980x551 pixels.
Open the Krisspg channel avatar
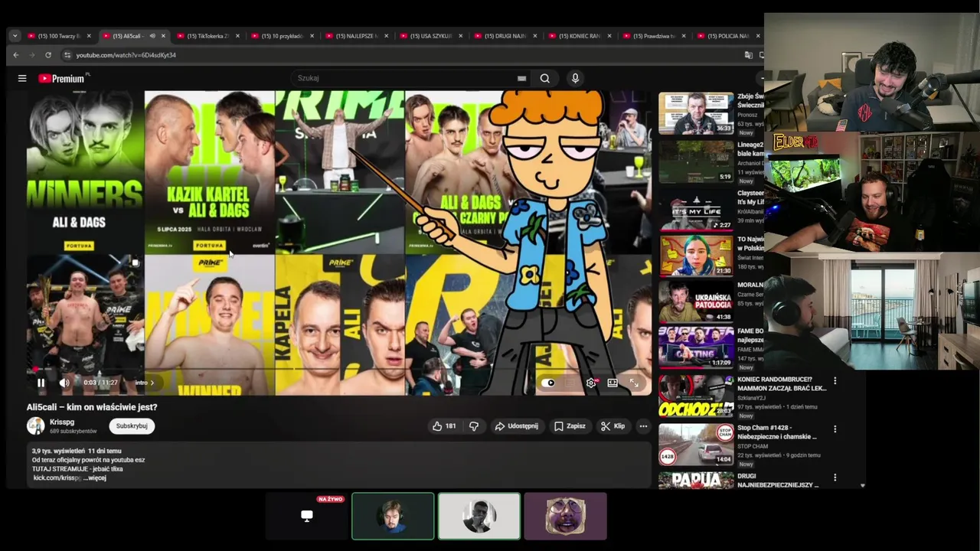36,426
